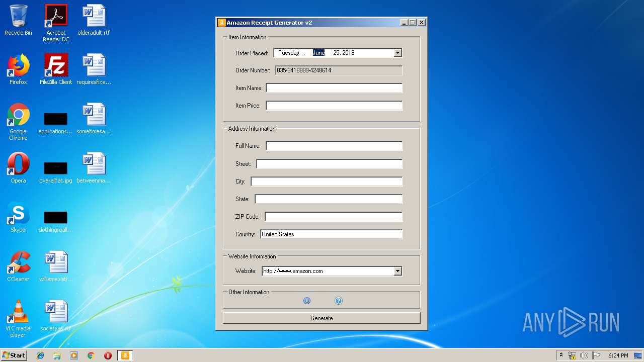Select clothingreall... file on desktop
The image size is (644, 362).
[56, 221]
